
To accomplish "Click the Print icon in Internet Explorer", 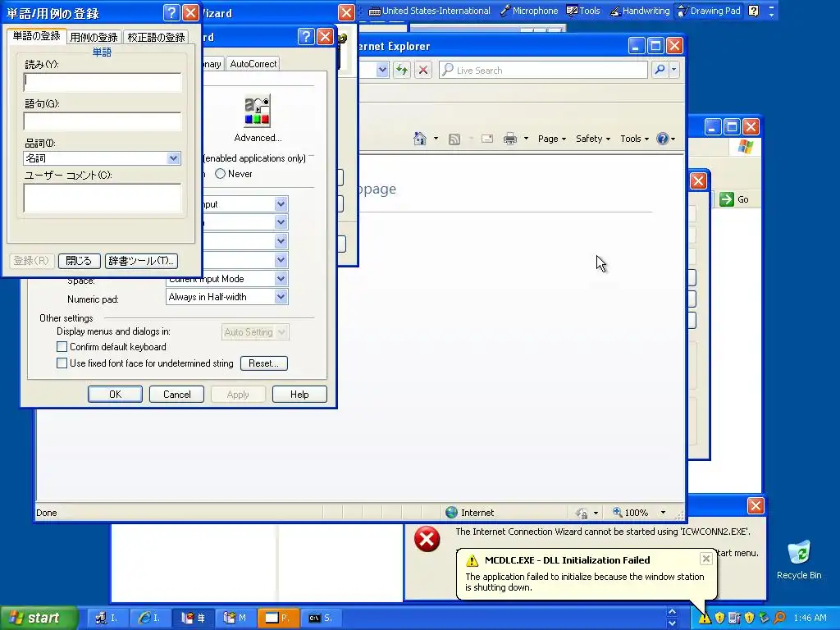I will coord(510,139).
